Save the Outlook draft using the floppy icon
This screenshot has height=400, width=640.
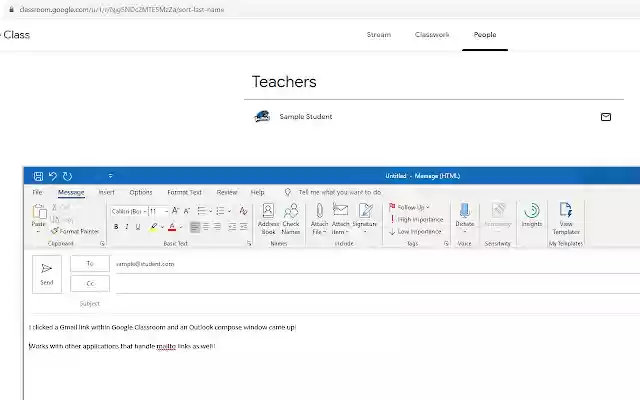click(x=38, y=176)
